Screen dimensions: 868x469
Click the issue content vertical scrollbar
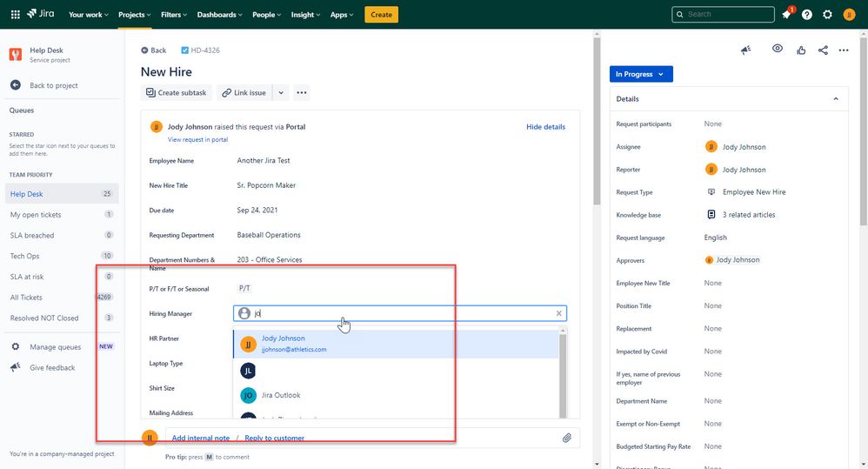click(596, 122)
